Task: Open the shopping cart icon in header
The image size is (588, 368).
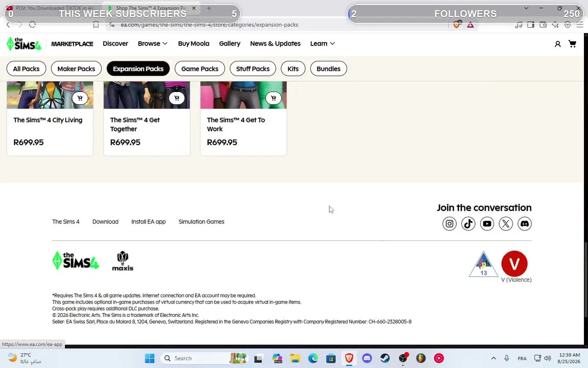Action: pyautogui.click(x=572, y=44)
